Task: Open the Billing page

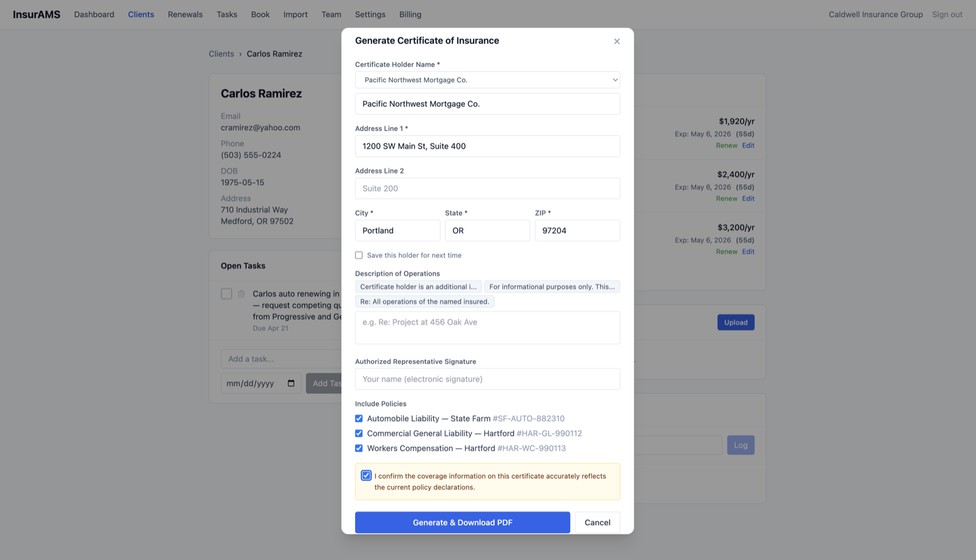Action: [x=409, y=14]
